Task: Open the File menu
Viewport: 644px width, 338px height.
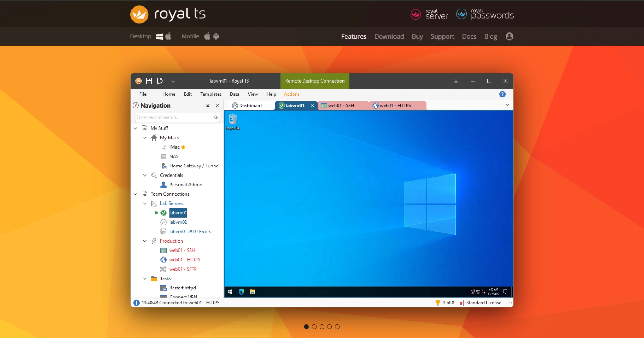Action: tap(143, 94)
